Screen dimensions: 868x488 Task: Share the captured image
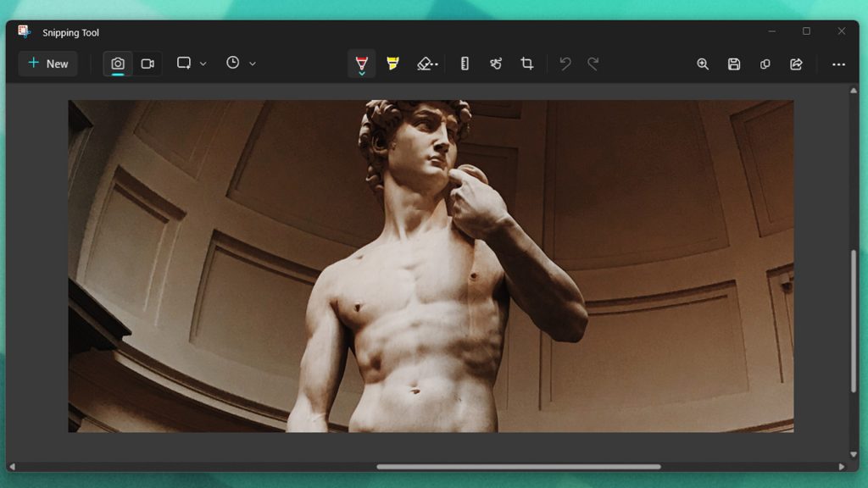pyautogui.click(x=797, y=63)
